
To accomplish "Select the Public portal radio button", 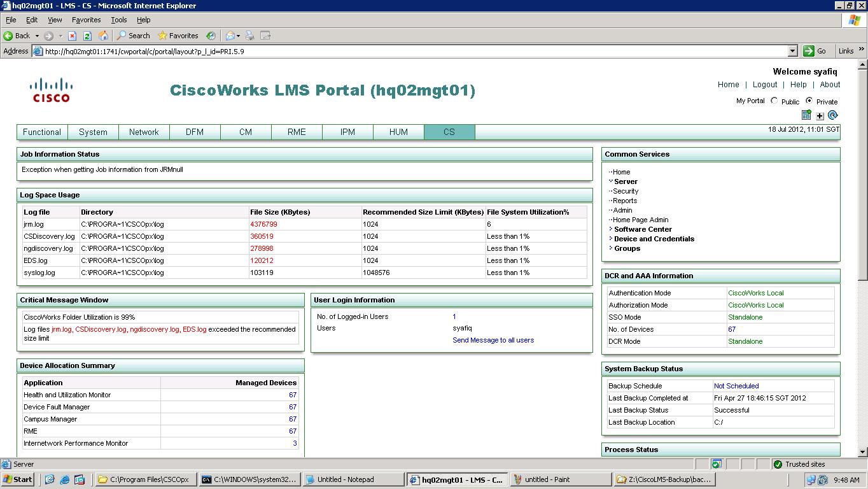I will [x=774, y=101].
